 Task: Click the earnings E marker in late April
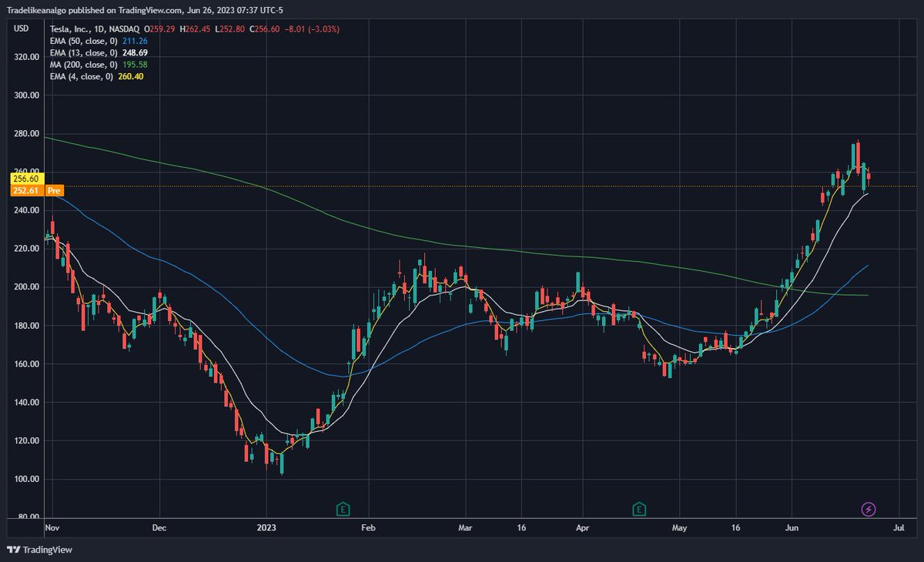coord(638,509)
